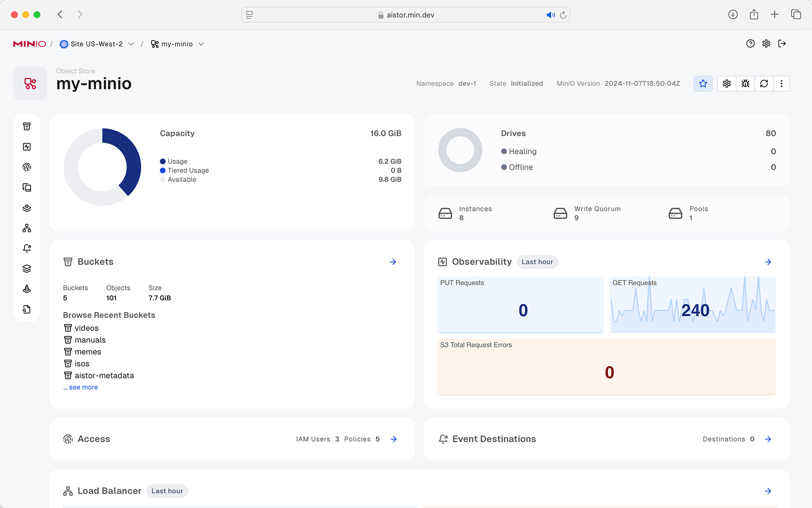Open the Access fingerprint sidebar icon
Viewport: 812px width, 508px height.
27,167
